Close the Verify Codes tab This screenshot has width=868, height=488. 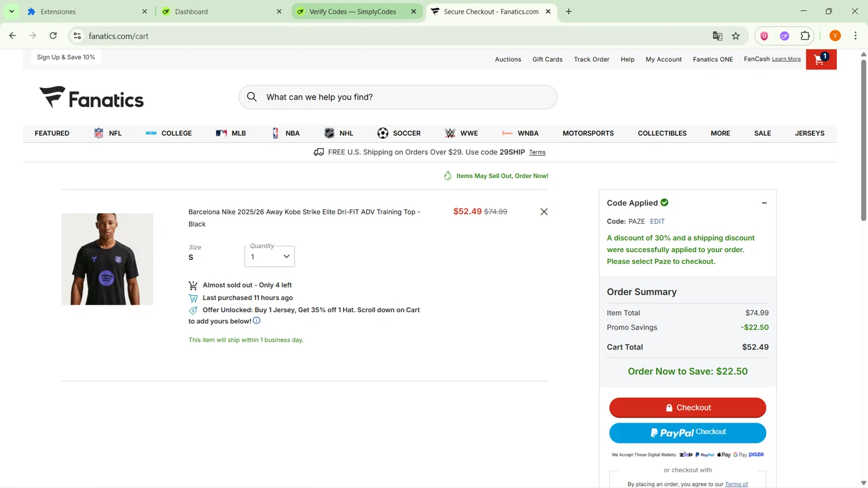click(414, 12)
